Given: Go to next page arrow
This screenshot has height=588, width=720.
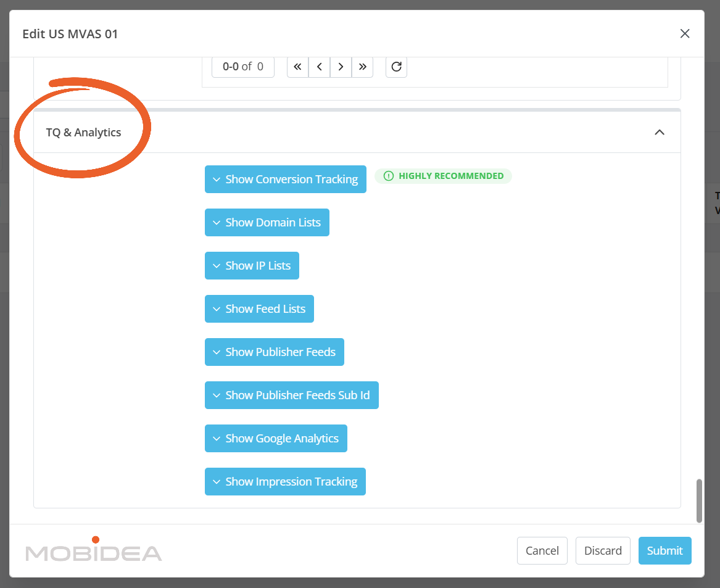Looking at the screenshot, I should coord(341,67).
